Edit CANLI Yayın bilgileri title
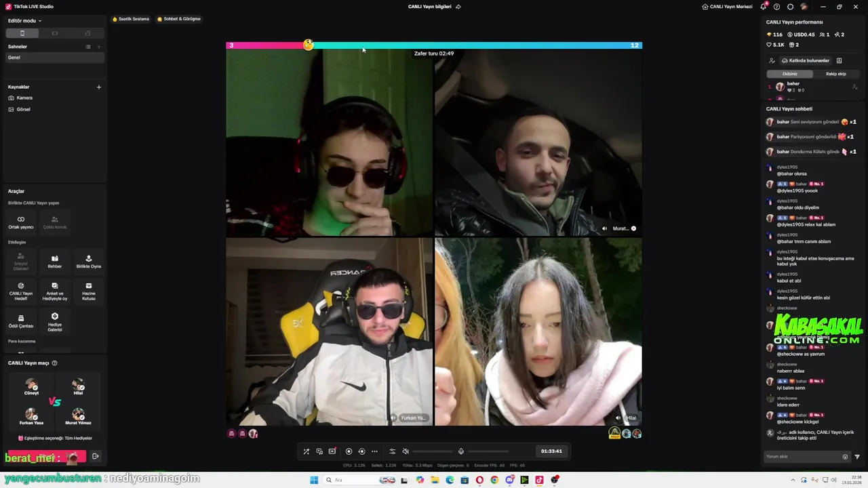 point(434,7)
